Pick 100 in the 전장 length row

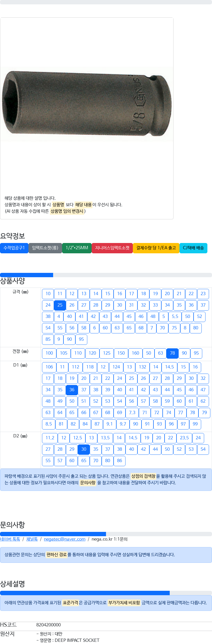click(49, 353)
